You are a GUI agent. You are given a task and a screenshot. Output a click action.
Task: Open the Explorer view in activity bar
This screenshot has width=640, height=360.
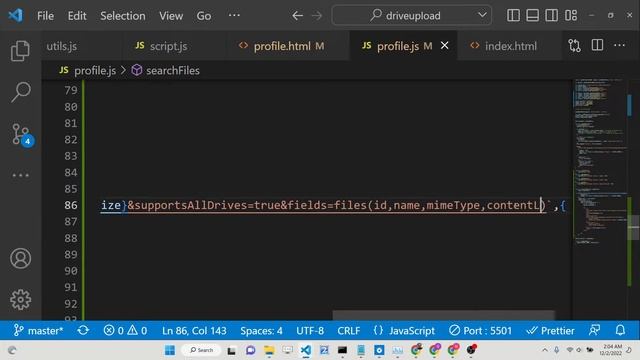tap(20, 51)
